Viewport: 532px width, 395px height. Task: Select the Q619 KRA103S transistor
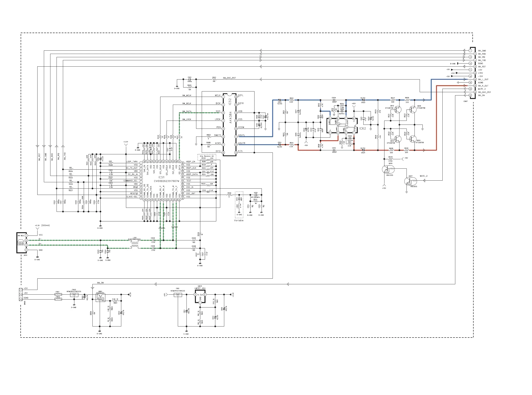click(x=388, y=170)
